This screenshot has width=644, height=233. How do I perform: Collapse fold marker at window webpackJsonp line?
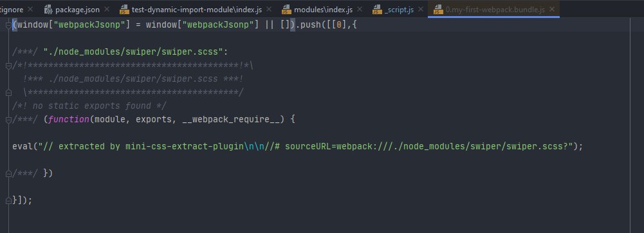(8, 26)
